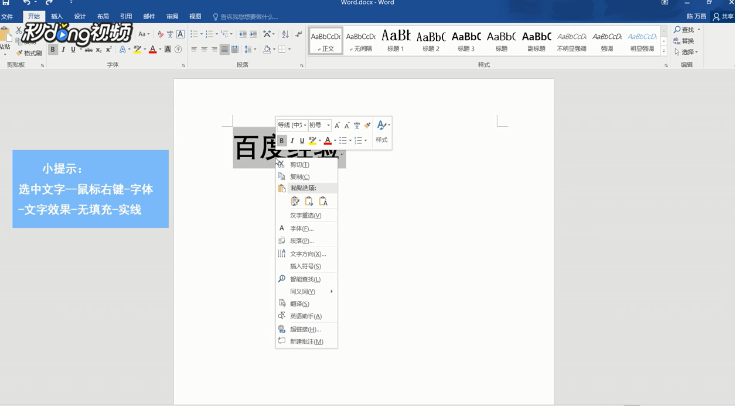Open the 插入 (Insert) ribbon tab
Viewport: 735px width, 406px height.
(57, 16)
